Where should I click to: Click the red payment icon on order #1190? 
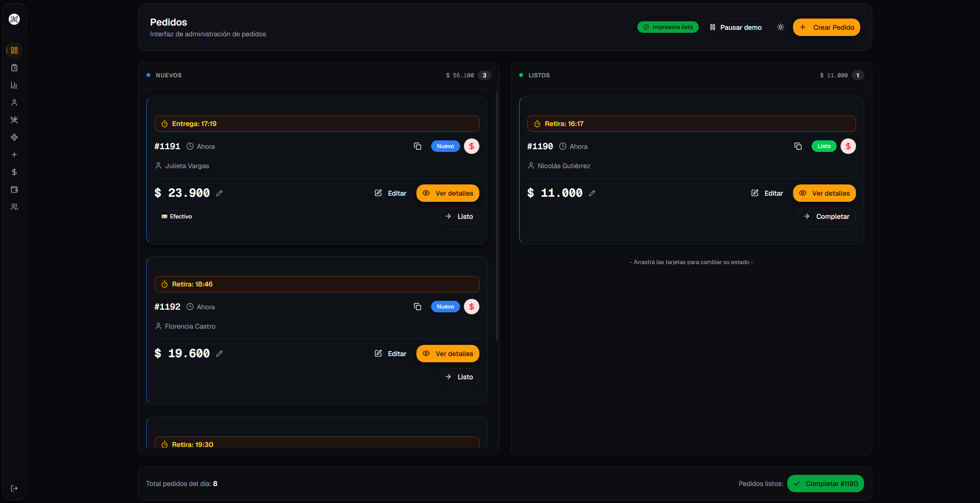[x=848, y=146]
